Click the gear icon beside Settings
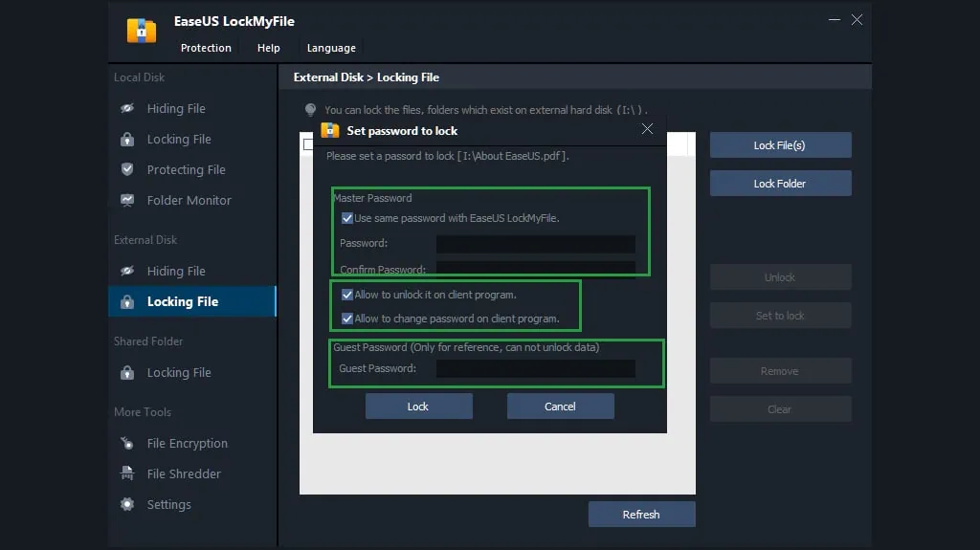 click(x=127, y=504)
